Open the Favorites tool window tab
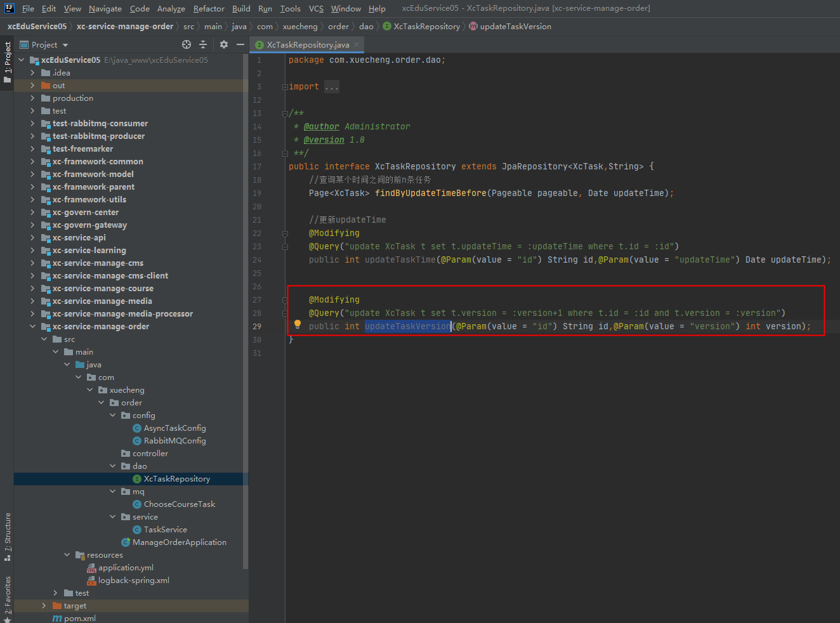Image resolution: width=840 pixels, height=623 pixels. pos(7,598)
